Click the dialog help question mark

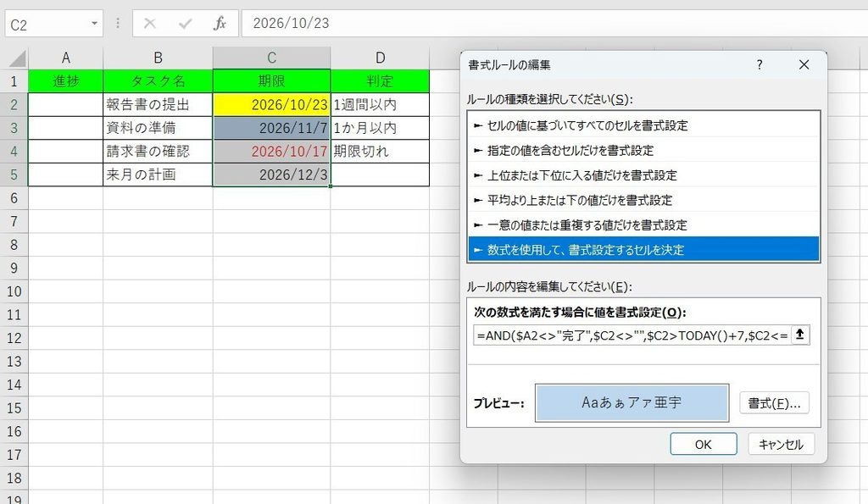(x=759, y=64)
